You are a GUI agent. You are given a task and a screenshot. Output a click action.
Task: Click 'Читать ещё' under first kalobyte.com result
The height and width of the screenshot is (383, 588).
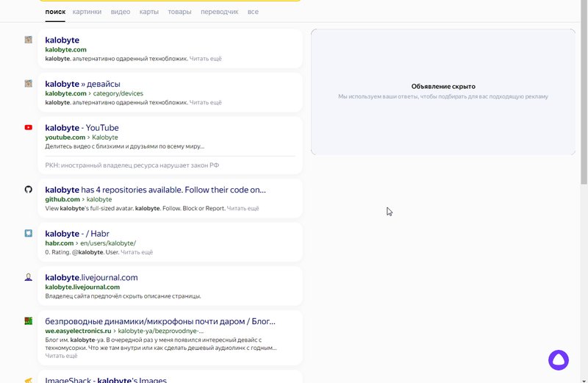click(206, 59)
